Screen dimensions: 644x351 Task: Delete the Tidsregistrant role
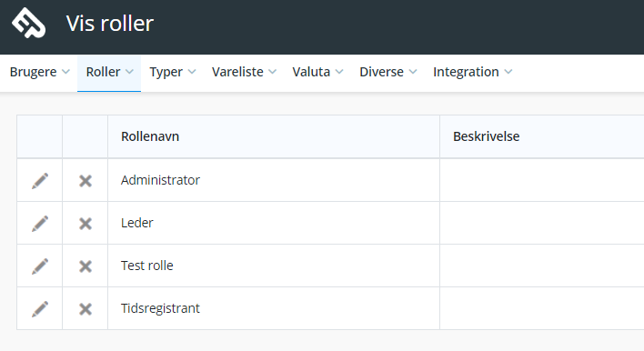pyautogui.click(x=86, y=308)
